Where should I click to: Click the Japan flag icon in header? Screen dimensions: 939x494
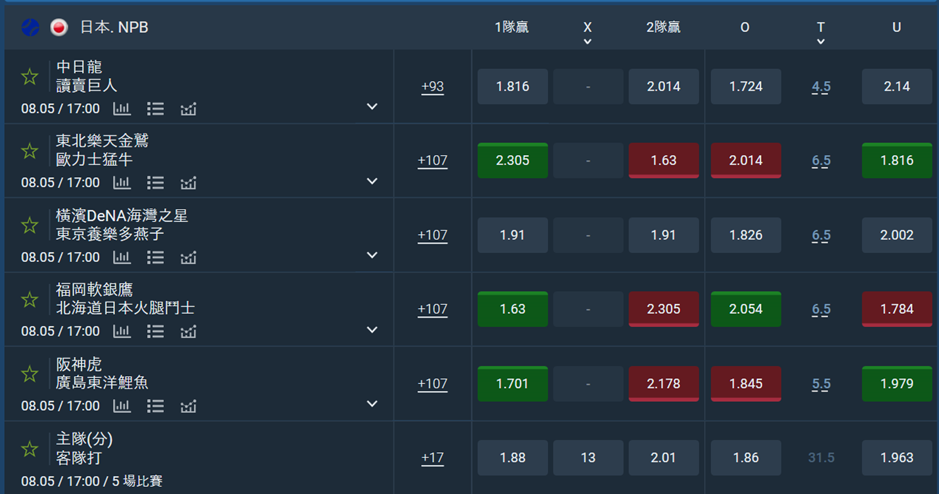coord(59,27)
